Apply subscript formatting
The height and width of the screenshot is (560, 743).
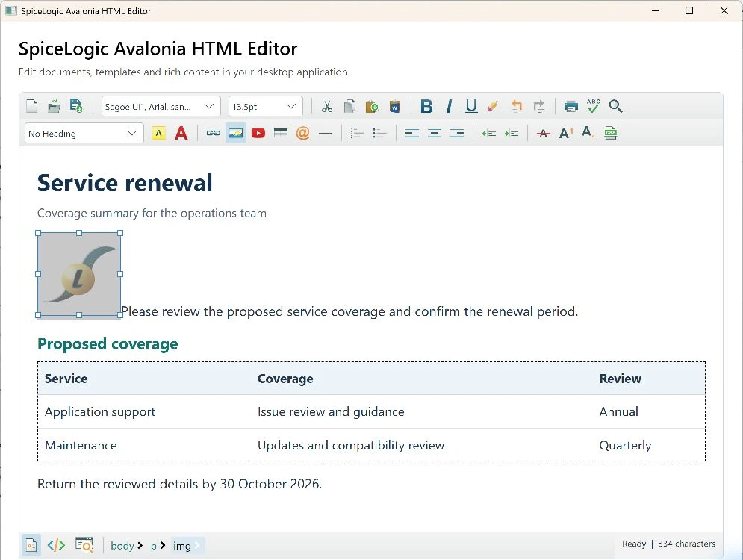588,133
